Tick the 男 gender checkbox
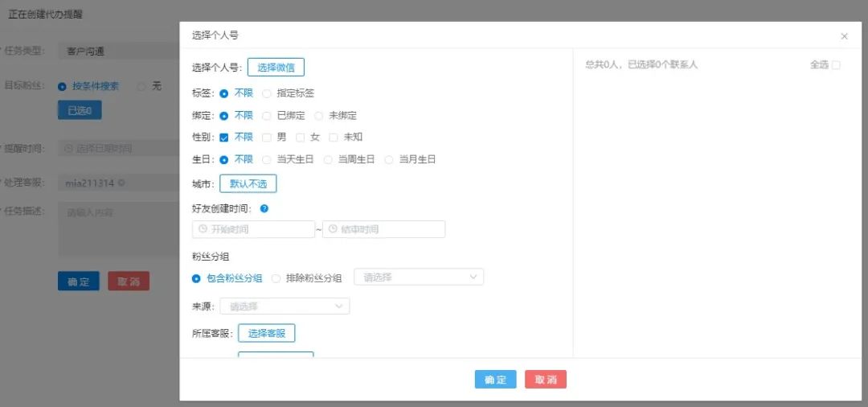 [x=267, y=138]
